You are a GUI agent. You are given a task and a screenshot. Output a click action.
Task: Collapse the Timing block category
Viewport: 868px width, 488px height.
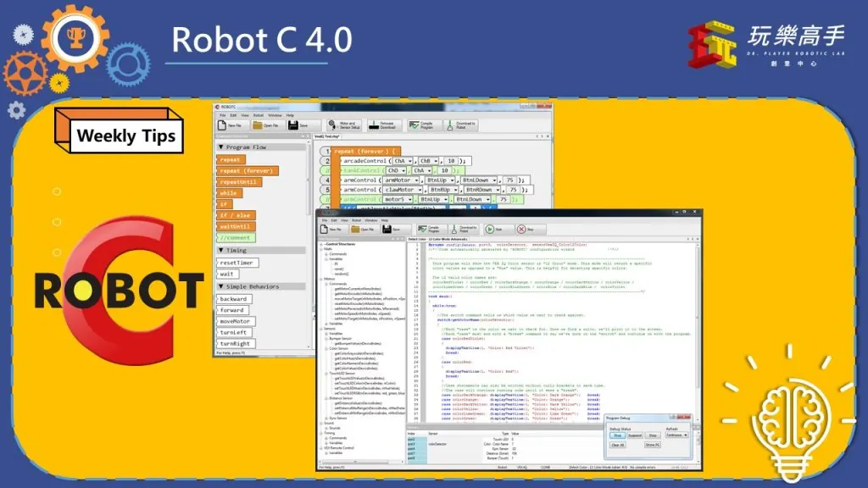click(x=221, y=250)
